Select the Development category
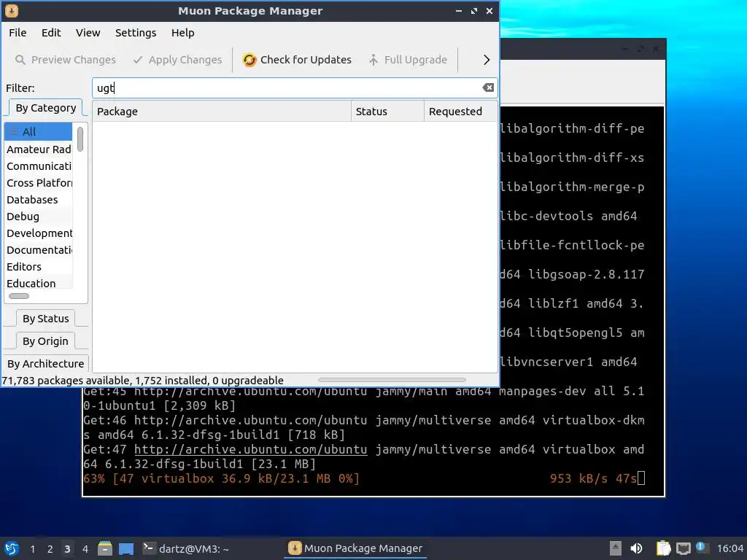 click(x=38, y=233)
